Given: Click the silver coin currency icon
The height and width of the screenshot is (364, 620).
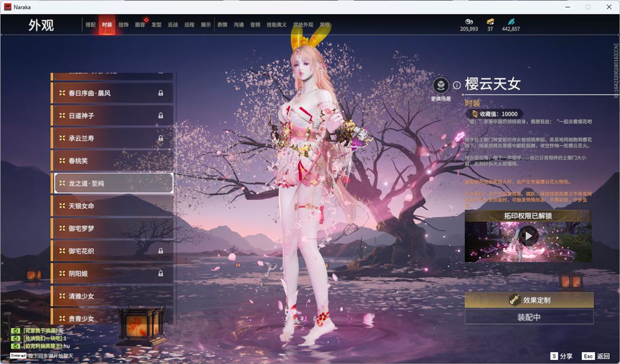Looking at the screenshot, I should pyautogui.click(x=469, y=21).
